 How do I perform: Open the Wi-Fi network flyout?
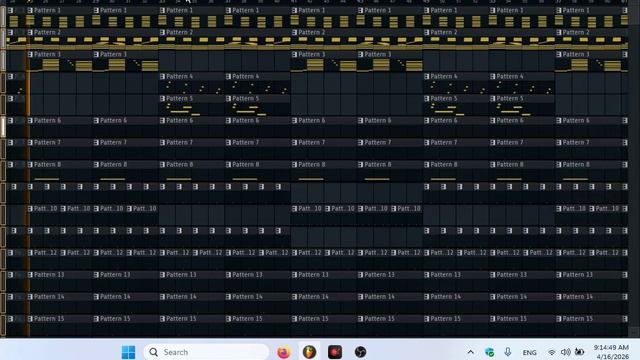(x=551, y=352)
